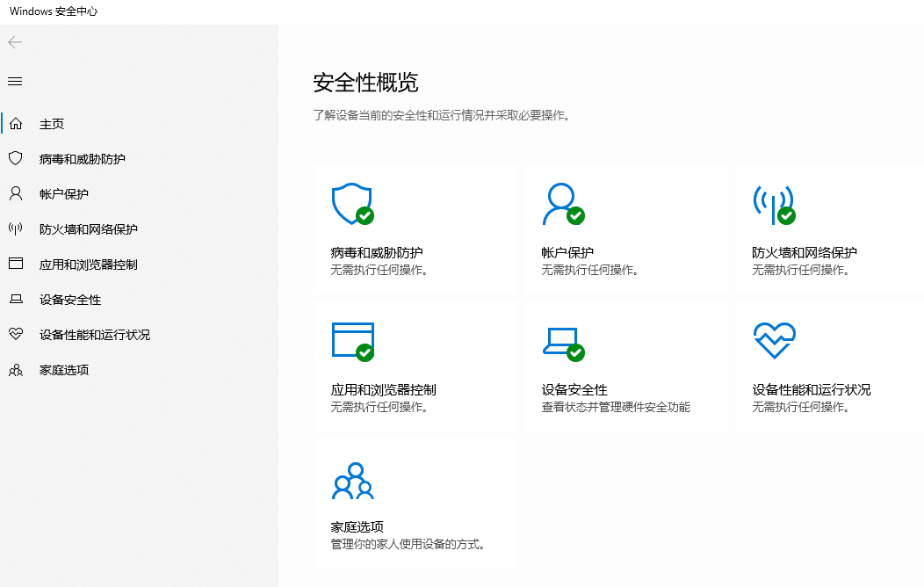
Task: Click the back arrow icon
Action: [15, 42]
